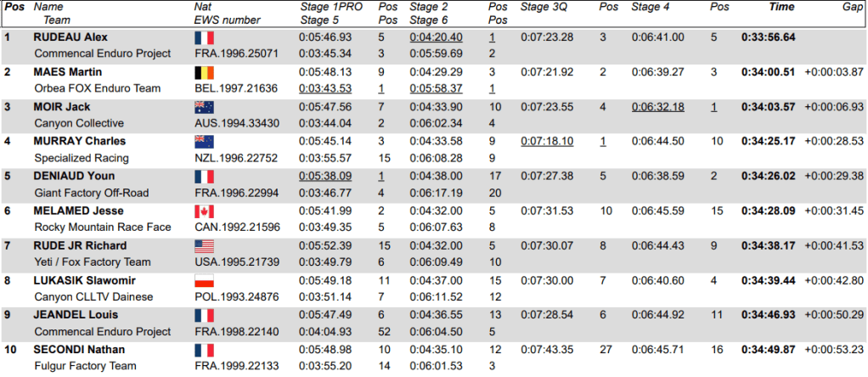Open Moir's underlined Stage 4 time 0:06:32.18
The width and height of the screenshot is (868, 377).
657,107
